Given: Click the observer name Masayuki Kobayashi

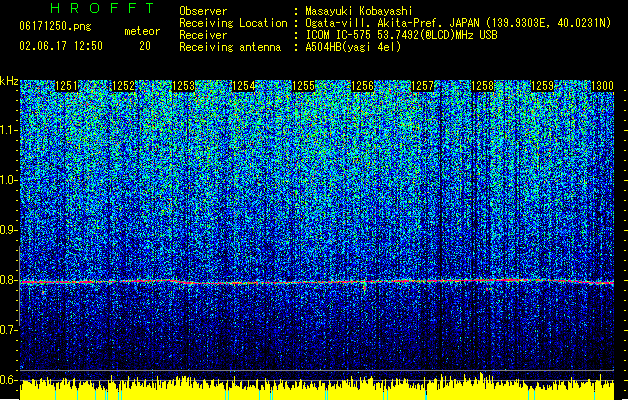Looking at the screenshot, I should 358,11.
